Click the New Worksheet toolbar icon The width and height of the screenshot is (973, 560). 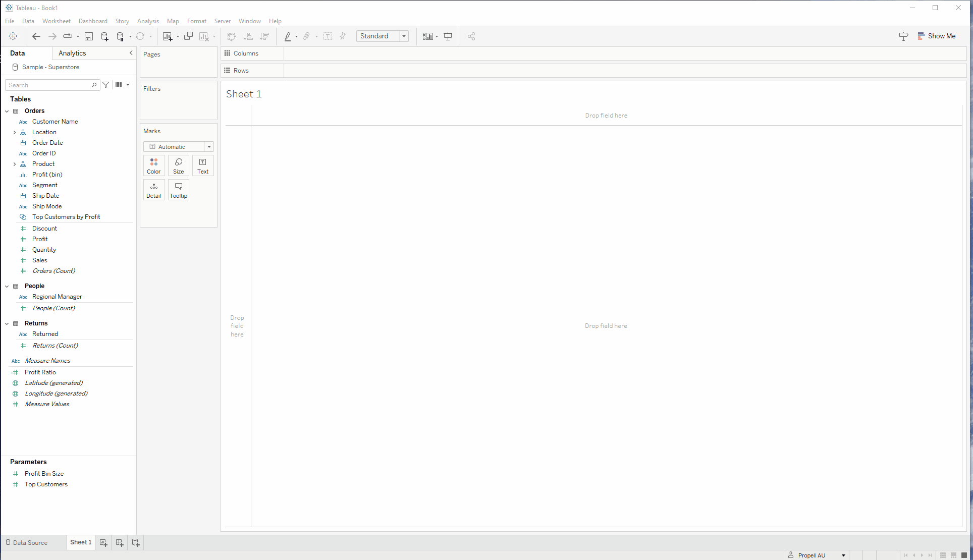167,36
